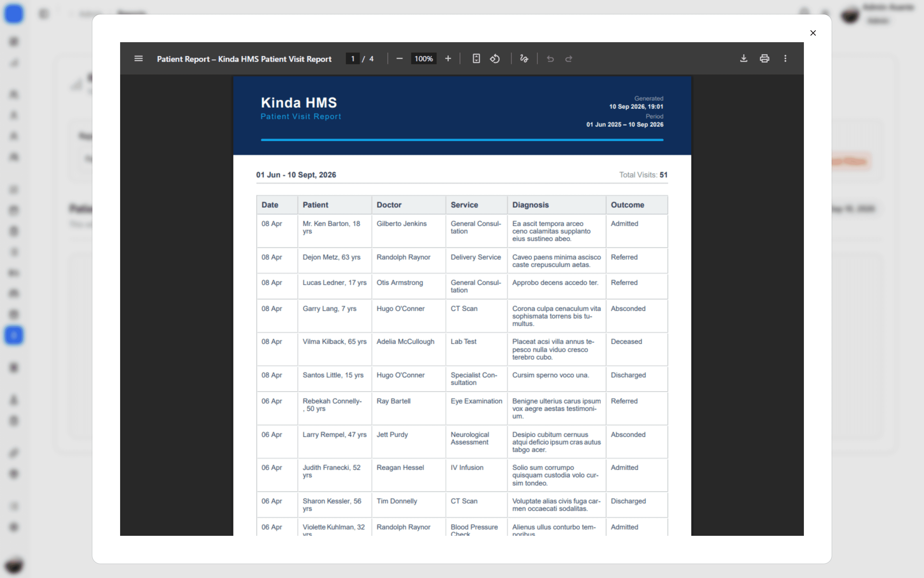The height and width of the screenshot is (578, 924).
Task: Rotate the document counterclockwise
Action: (495, 58)
